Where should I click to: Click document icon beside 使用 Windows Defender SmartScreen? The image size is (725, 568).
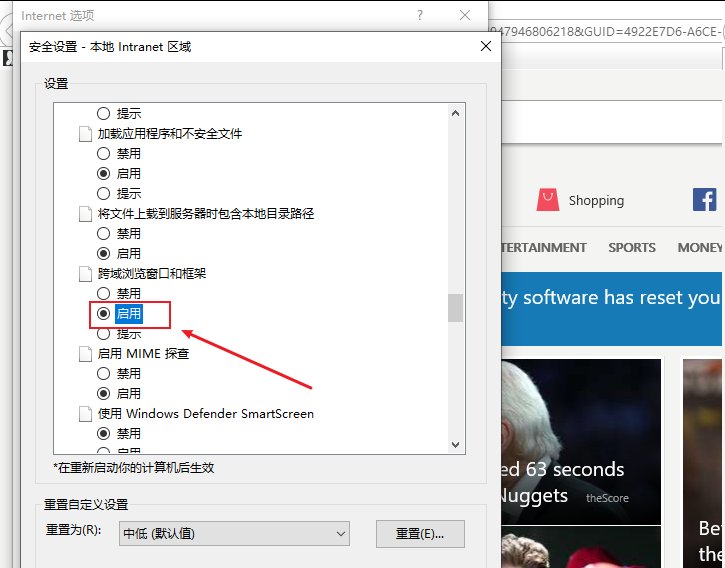85,414
